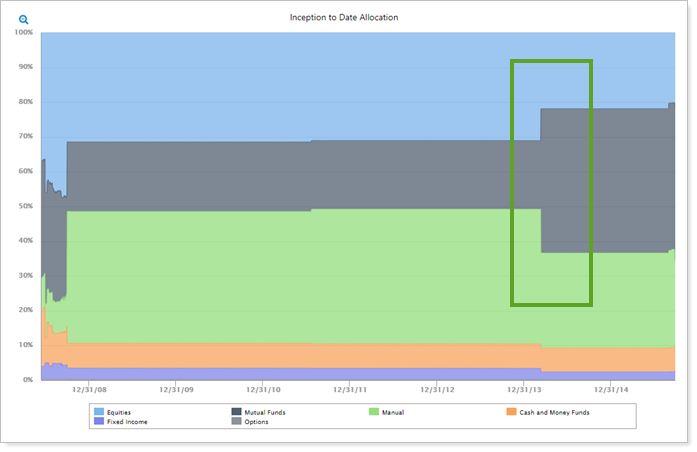Select the 12/31/13 date axis label
Screen dimensions: 697x452
[525, 390]
